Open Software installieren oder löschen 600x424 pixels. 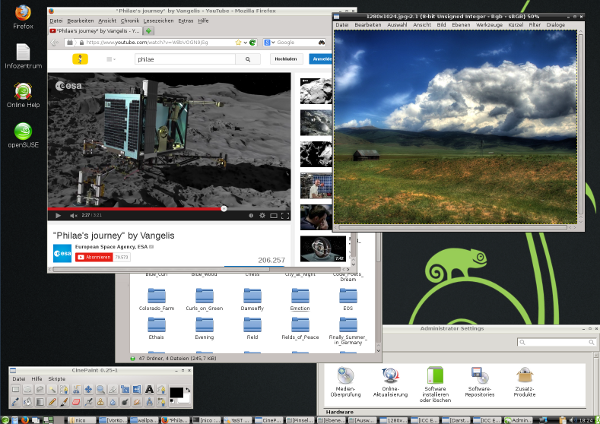(435, 385)
